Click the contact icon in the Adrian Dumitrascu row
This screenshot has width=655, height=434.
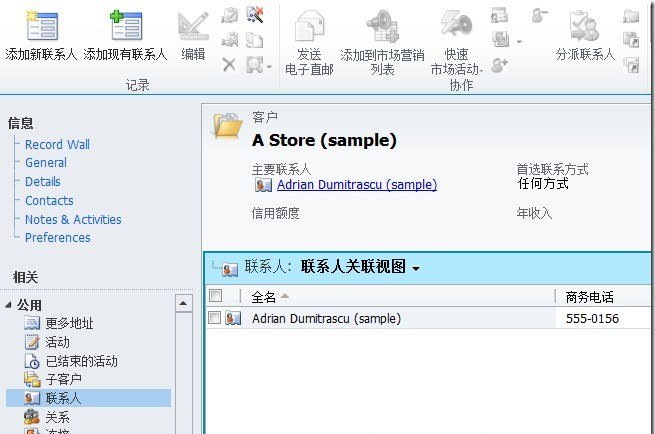click(233, 318)
